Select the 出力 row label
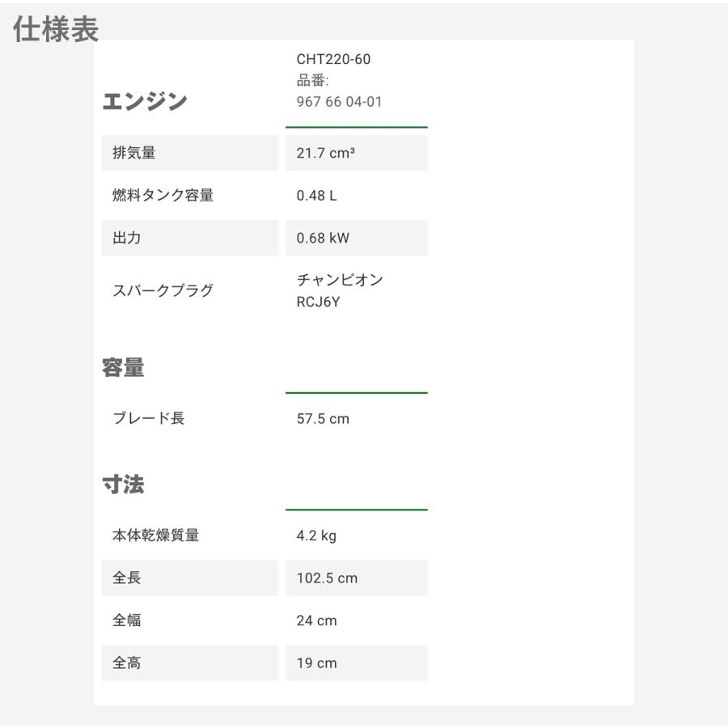The image size is (728, 728). click(126, 238)
